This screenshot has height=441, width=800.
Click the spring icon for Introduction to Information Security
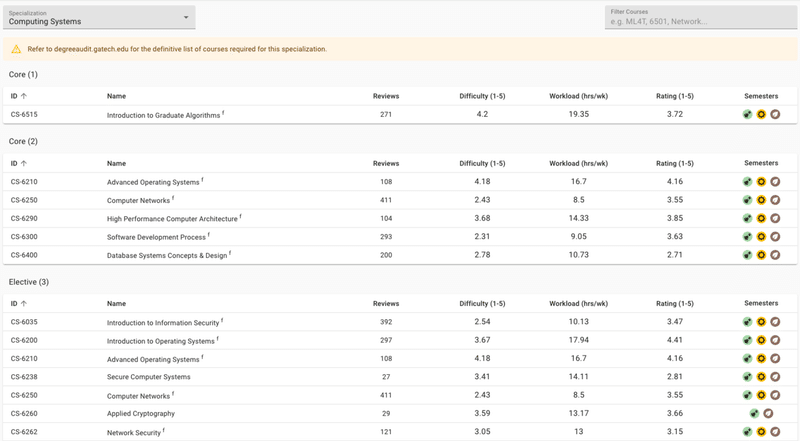(x=747, y=322)
